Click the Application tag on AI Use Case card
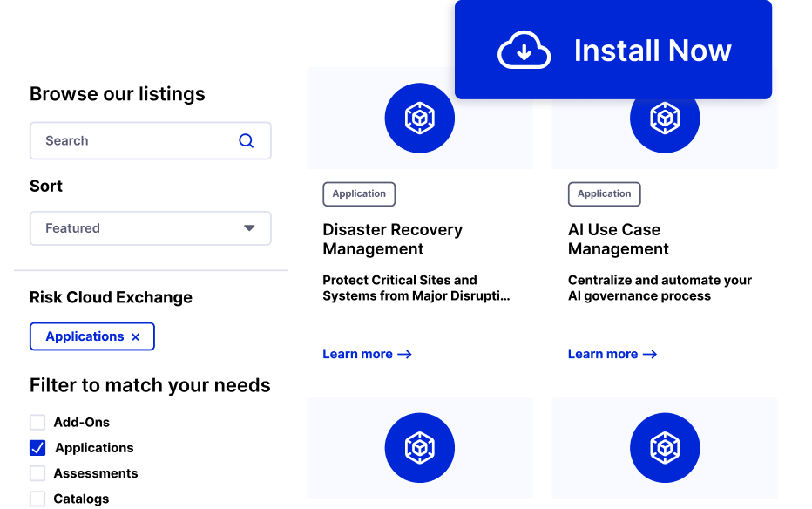The image size is (812, 509). (x=604, y=193)
